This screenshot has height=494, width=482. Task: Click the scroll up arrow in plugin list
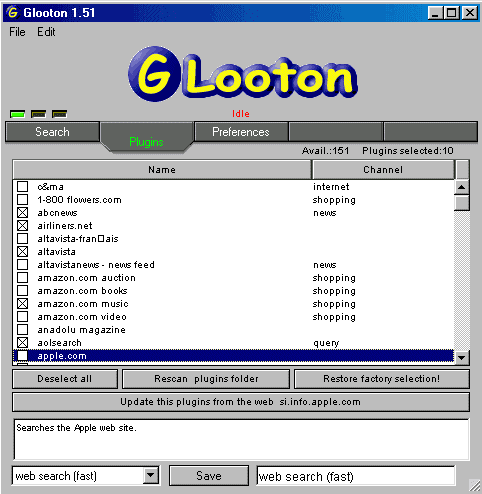(x=462, y=187)
